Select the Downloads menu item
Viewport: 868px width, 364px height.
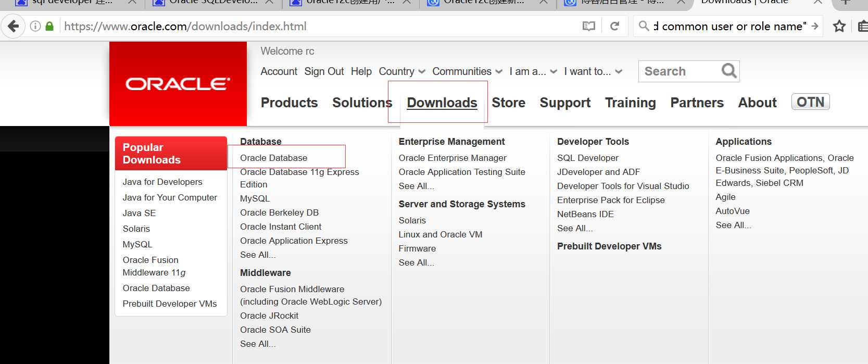pos(442,103)
